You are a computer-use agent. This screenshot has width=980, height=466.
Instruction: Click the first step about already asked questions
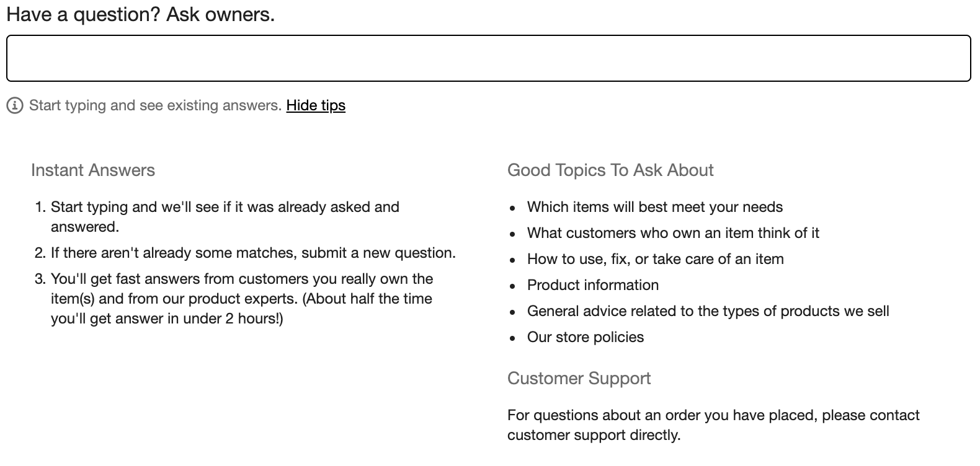pyautogui.click(x=225, y=207)
